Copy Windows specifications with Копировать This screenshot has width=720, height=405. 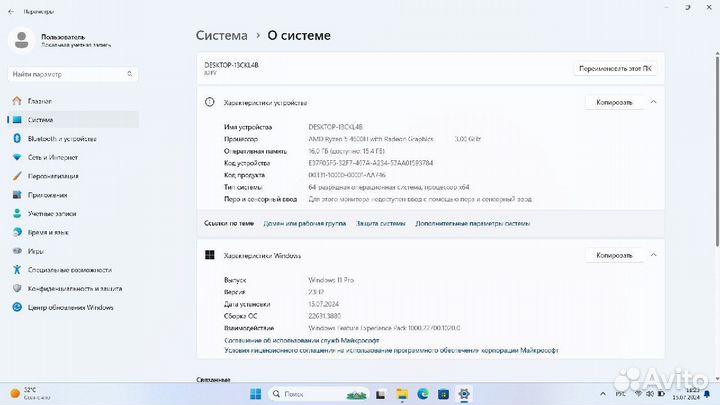coord(614,255)
